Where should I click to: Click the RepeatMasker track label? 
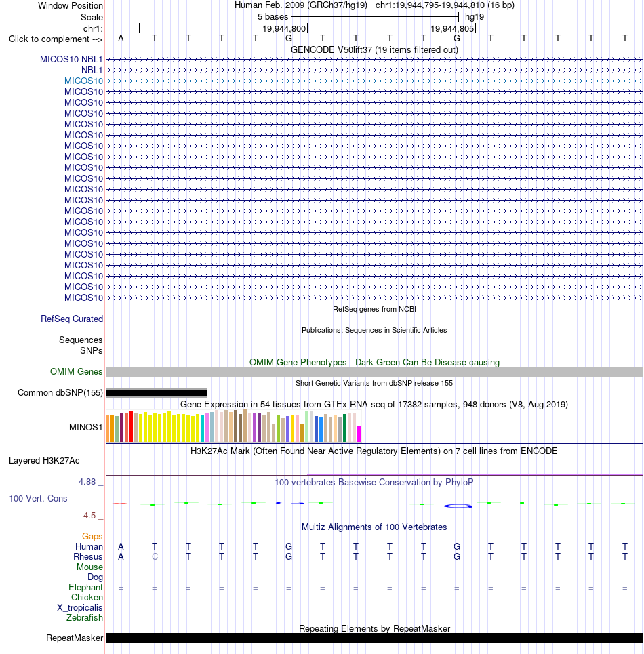click(75, 638)
